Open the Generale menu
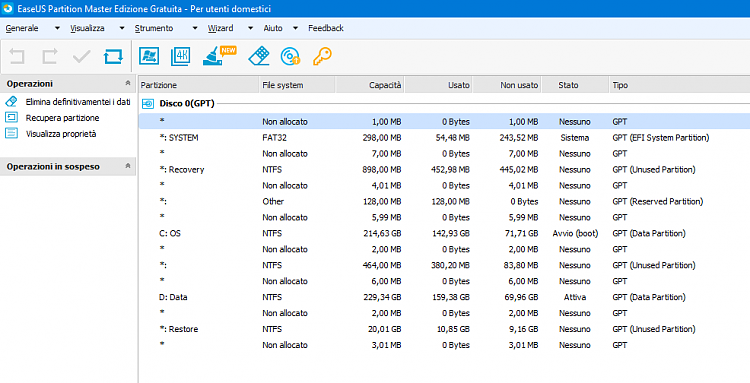This screenshot has height=383, width=750. click(22, 28)
